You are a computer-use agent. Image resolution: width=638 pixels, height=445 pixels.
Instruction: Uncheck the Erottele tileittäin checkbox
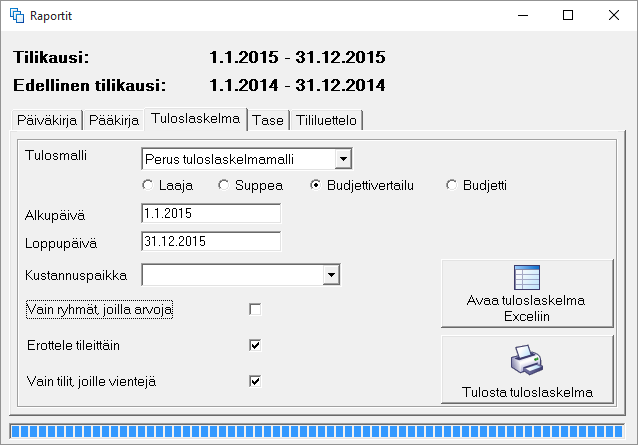(x=255, y=345)
